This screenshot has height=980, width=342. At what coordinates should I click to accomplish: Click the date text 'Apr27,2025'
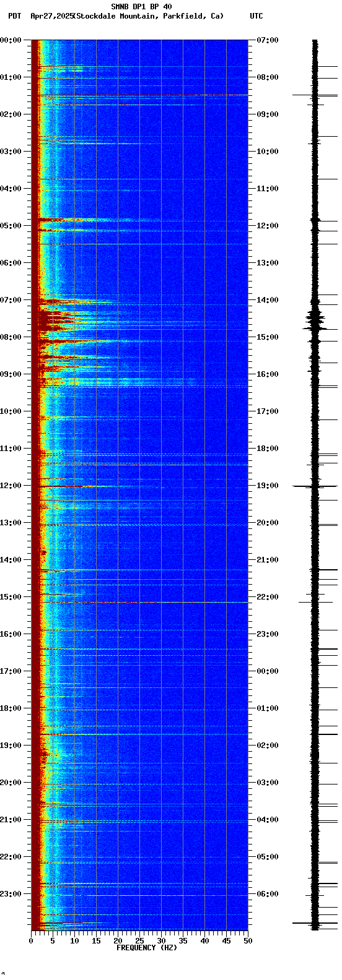pos(51,16)
